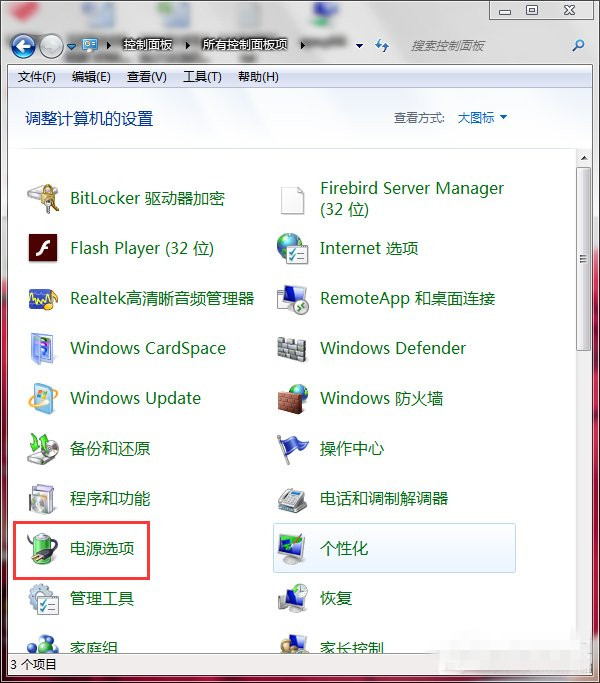
Task: Maximize the control panel window
Action: 532,10
